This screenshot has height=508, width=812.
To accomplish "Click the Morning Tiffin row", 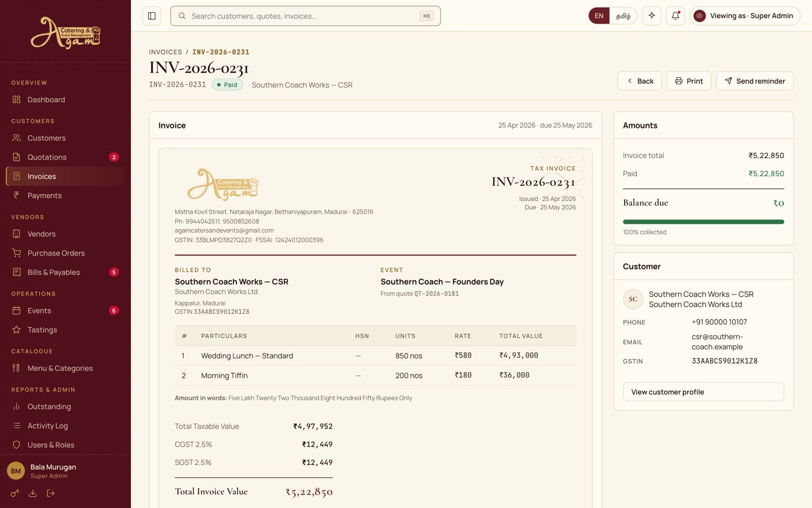I will click(375, 375).
